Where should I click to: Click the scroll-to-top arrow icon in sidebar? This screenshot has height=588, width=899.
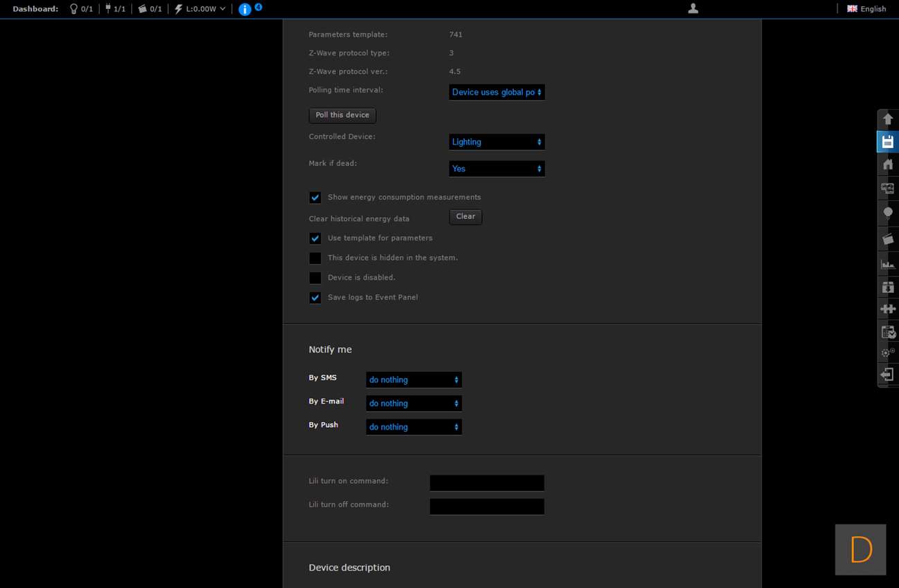888,119
